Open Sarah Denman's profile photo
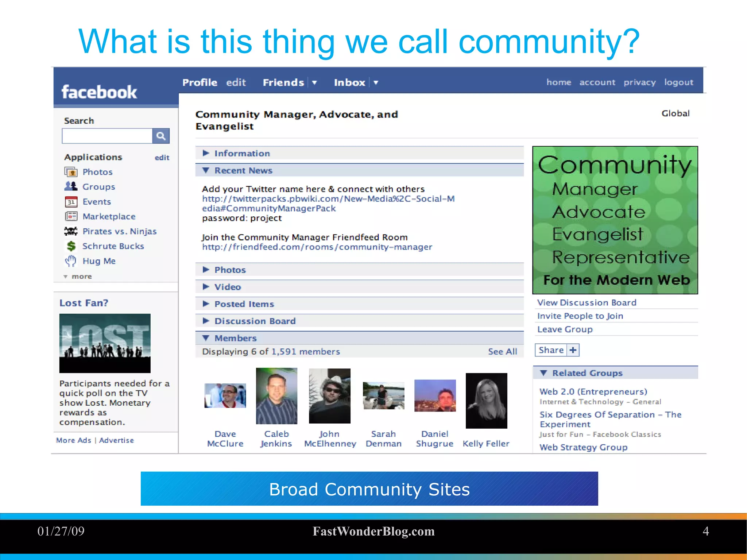The image size is (747, 560). click(384, 396)
